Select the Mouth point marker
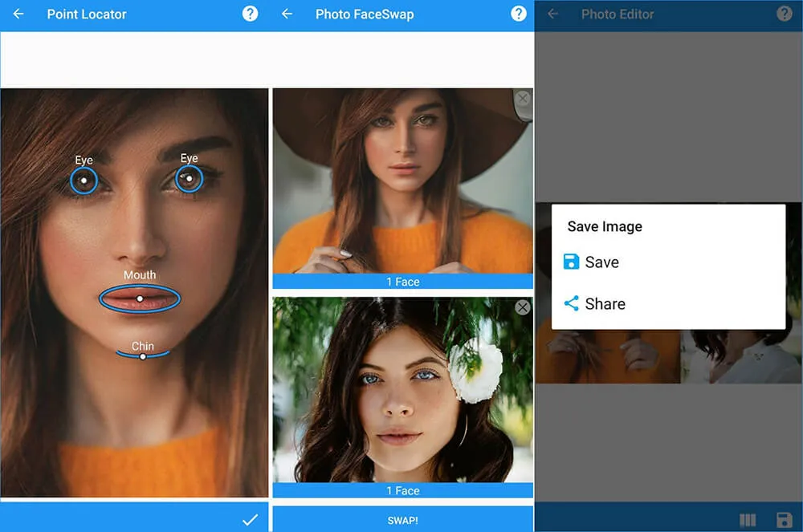 click(x=139, y=298)
